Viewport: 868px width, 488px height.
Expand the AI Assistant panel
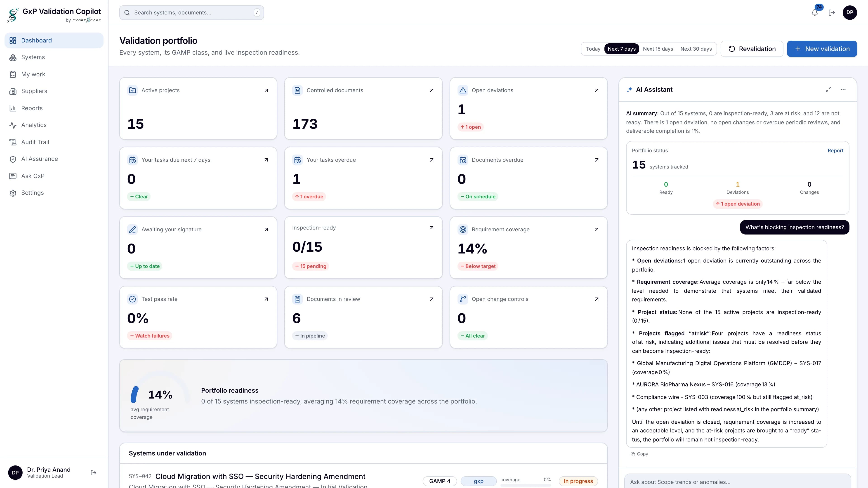coord(829,90)
